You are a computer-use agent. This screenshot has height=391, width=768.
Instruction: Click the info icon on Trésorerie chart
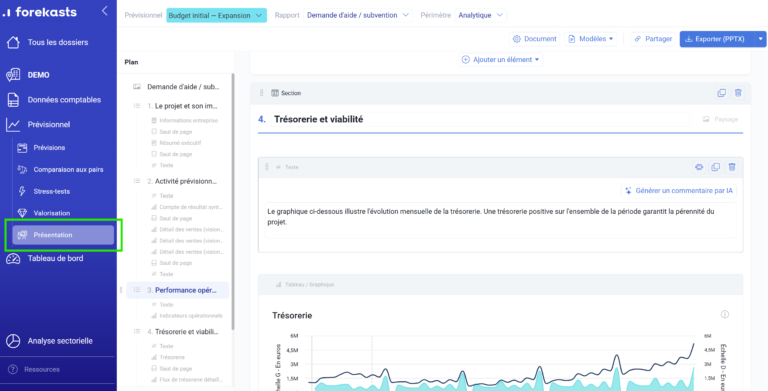725,314
